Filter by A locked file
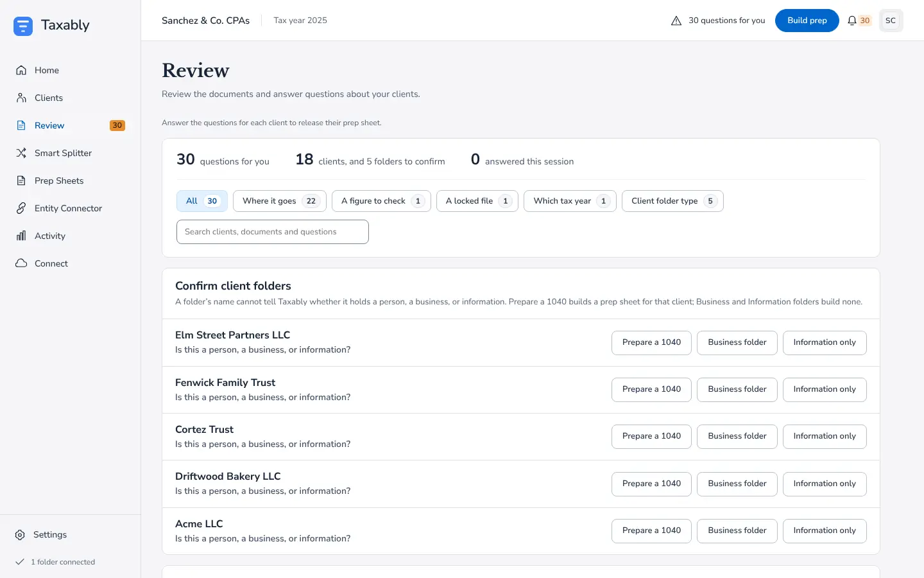The image size is (924, 578). (477, 201)
